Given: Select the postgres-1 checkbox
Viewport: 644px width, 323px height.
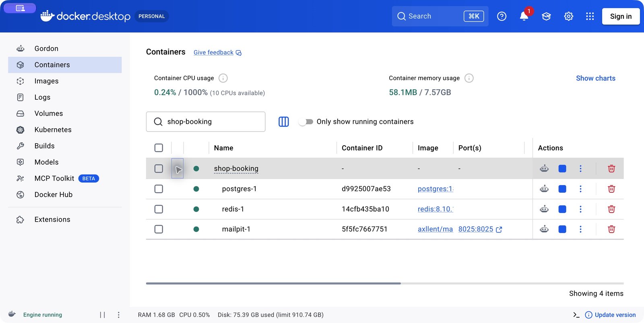Looking at the screenshot, I should (159, 189).
